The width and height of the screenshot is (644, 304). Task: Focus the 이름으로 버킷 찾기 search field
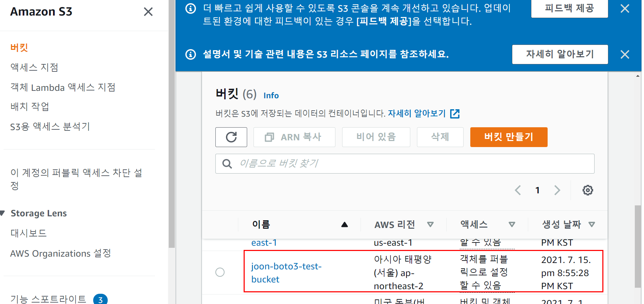(x=405, y=164)
